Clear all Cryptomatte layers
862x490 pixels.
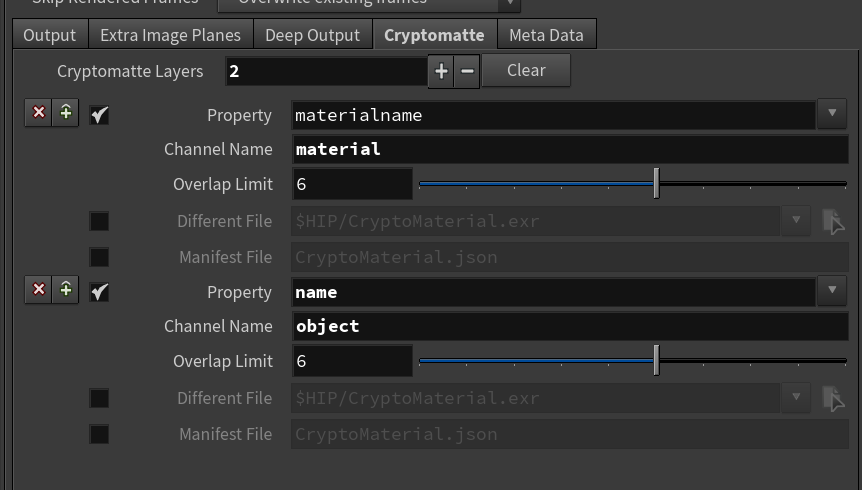pos(526,70)
